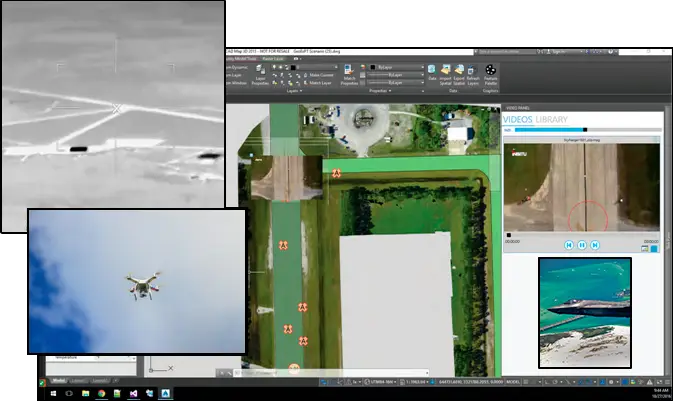Screen dimensions: 673x401
Task: Click the blue square video option icon
Action: click(x=654, y=249)
